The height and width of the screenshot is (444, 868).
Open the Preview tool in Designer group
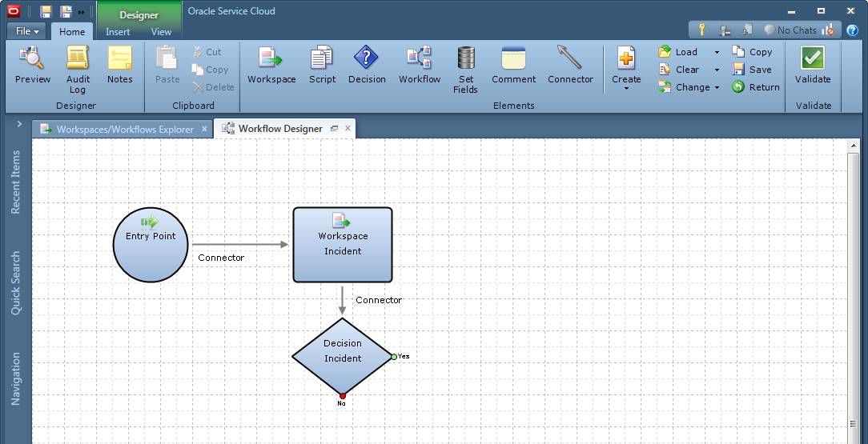click(x=33, y=65)
